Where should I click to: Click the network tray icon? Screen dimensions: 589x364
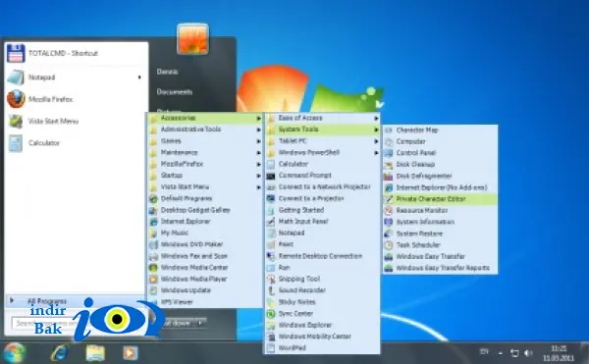click(514, 353)
